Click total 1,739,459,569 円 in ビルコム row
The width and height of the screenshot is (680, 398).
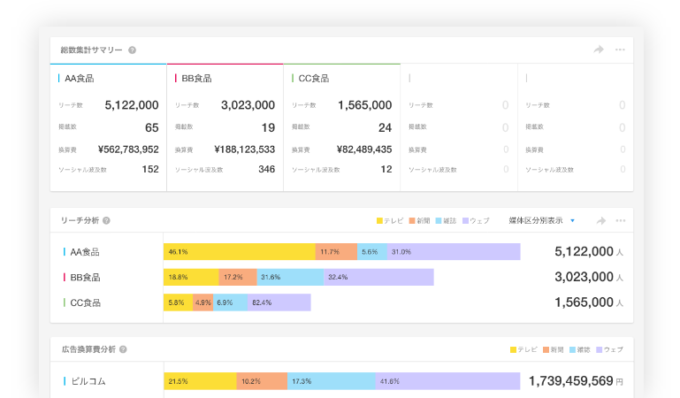coord(576,381)
